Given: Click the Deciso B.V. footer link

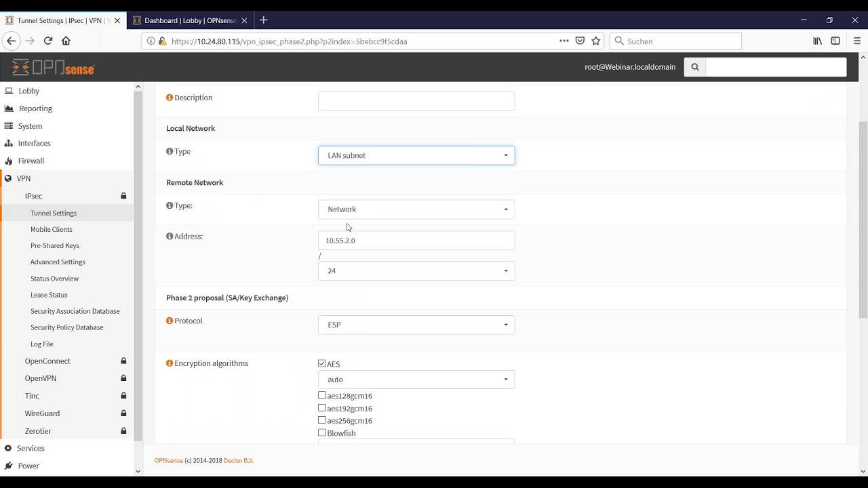Looking at the screenshot, I should pyautogui.click(x=238, y=461).
